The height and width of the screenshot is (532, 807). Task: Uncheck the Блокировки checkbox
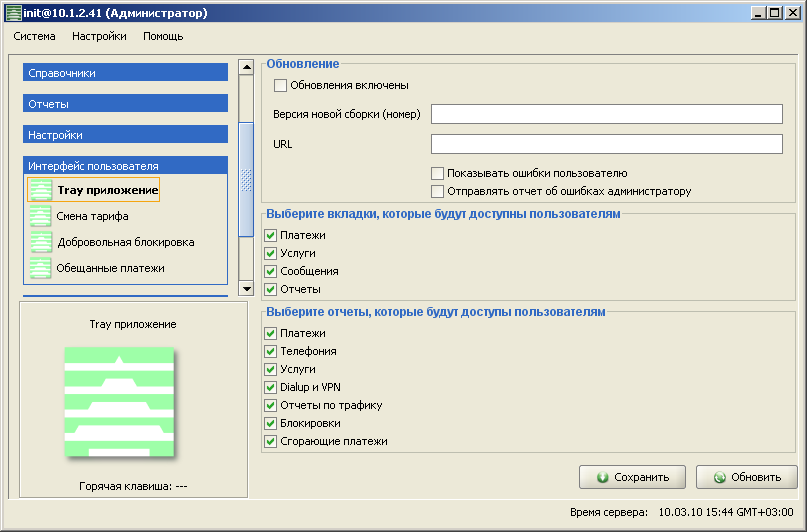(x=270, y=423)
